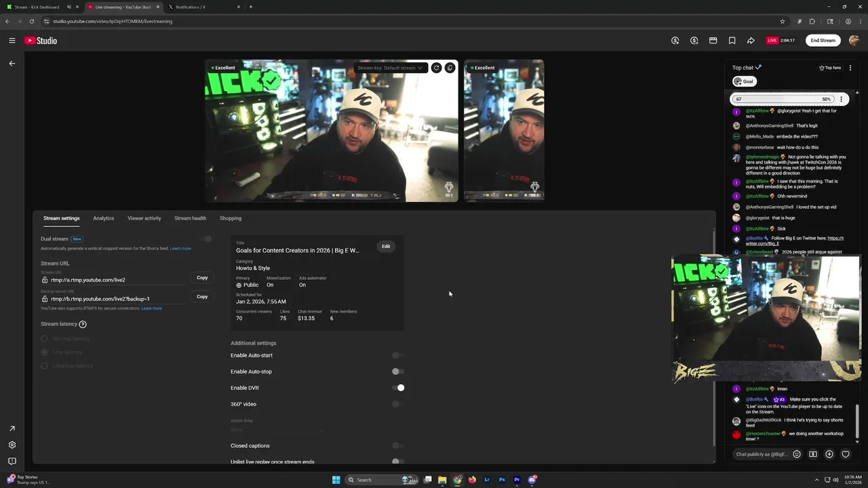Reload the browser page
This screenshot has height=488, width=868.
(x=31, y=21)
